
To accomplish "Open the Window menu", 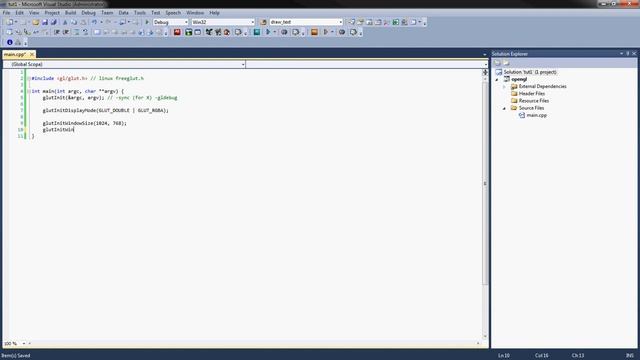I will pos(195,13).
